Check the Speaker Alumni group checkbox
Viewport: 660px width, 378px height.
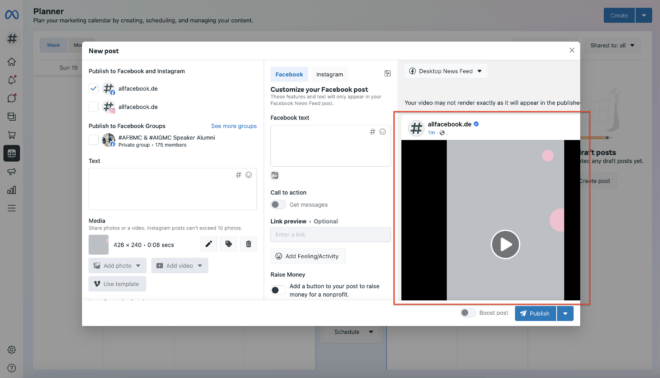[x=93, y=140]
